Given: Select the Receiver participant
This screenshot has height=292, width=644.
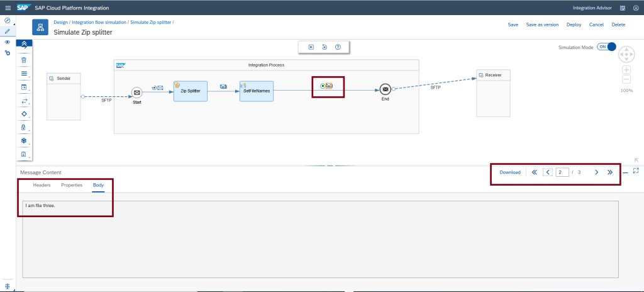Looking at the screenshot, I should [x=493, y=93].
